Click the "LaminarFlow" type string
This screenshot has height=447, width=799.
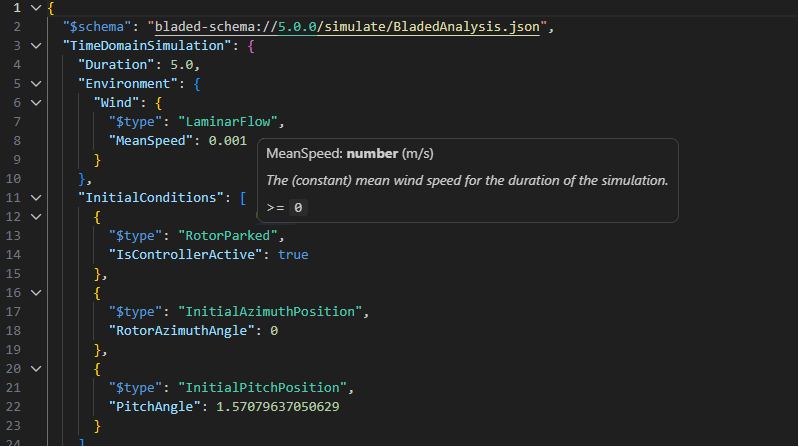(231, 123)
